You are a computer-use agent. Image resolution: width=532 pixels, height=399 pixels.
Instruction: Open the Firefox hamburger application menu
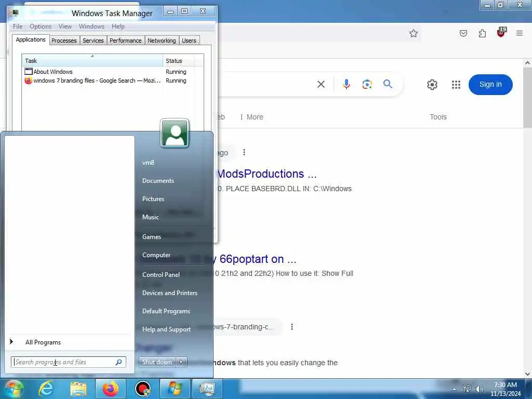tap(520, 33)
